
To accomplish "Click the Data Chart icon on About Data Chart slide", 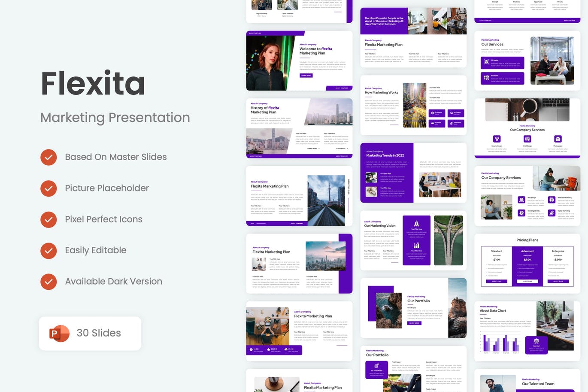I will (536, 340).
